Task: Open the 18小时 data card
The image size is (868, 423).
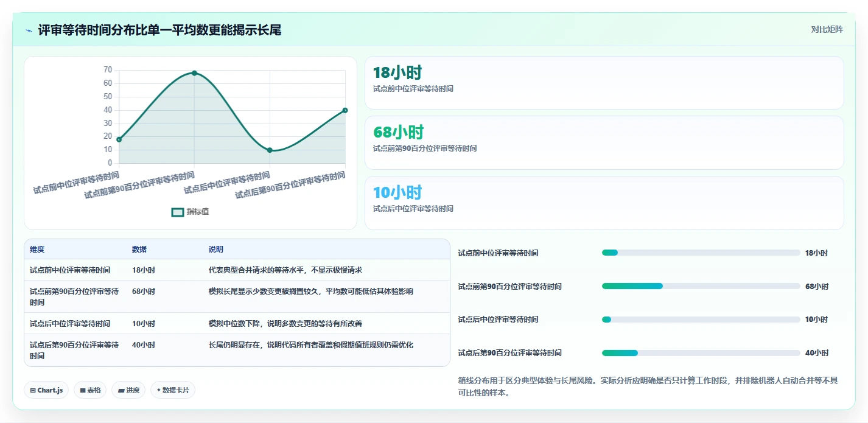Action: [x=604, y=83]
